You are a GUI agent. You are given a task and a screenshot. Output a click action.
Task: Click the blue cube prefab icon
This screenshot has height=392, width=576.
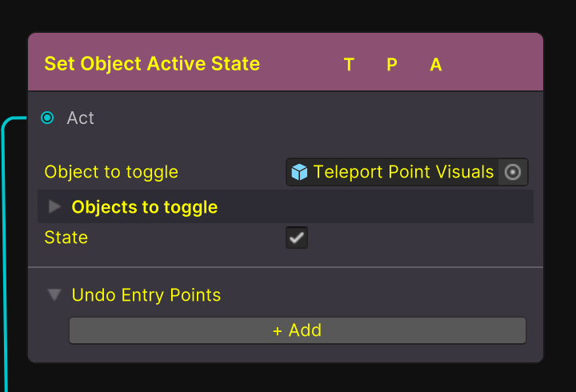tap(299, 172)
